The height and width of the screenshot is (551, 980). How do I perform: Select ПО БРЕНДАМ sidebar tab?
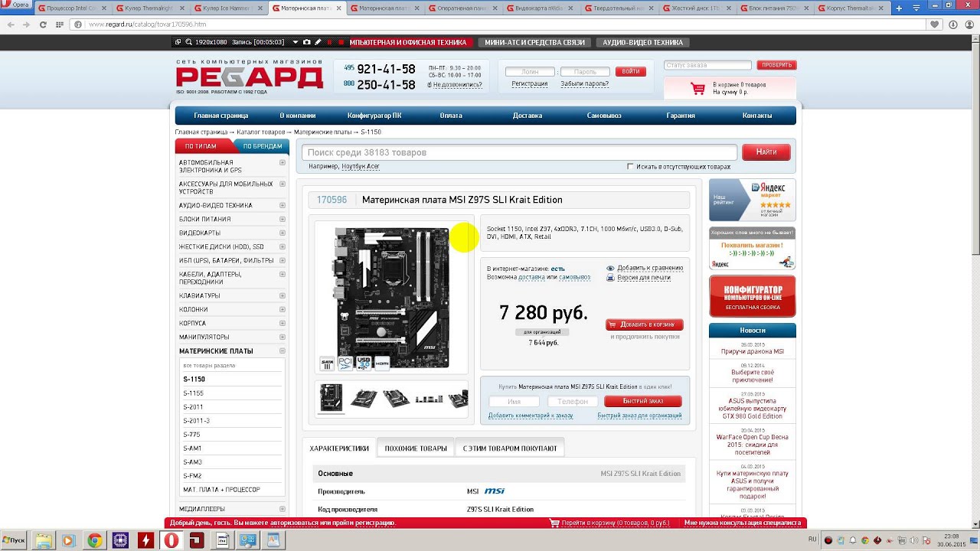(262, 146)
